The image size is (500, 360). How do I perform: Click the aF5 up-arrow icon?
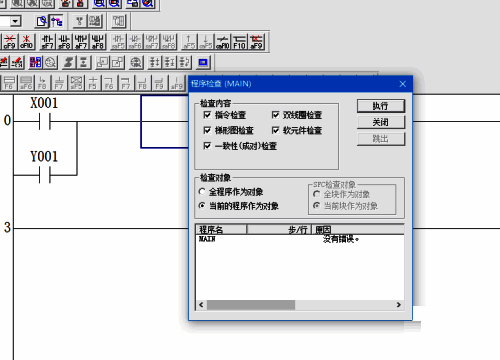coord(189,42)
